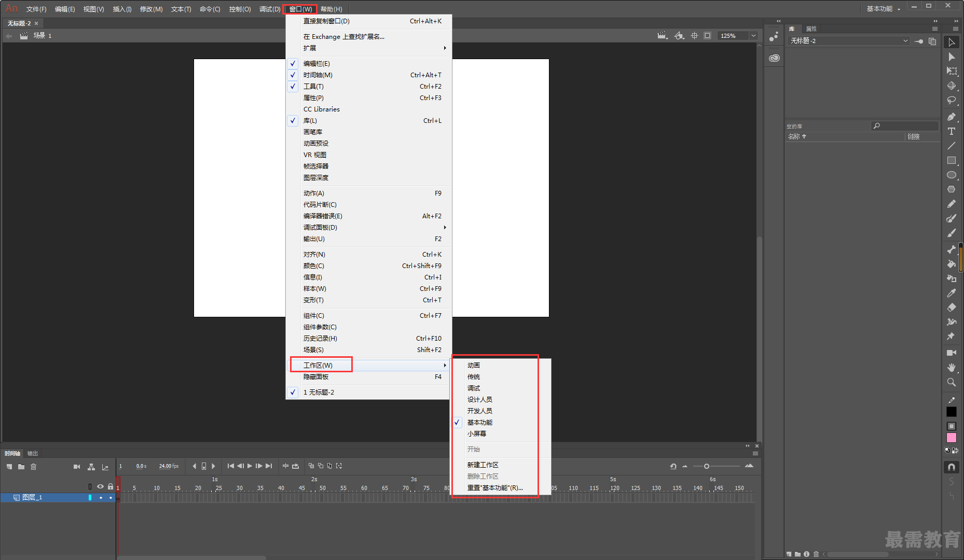Select the Hand tool
Screen dimensions: 964x560
pos(952,368)
